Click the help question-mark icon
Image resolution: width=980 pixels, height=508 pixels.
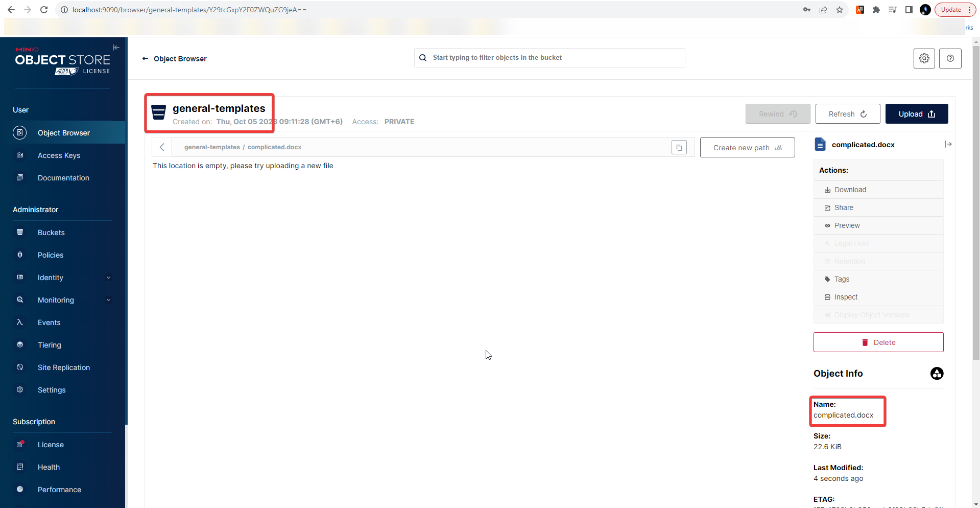tap(950, 58)
